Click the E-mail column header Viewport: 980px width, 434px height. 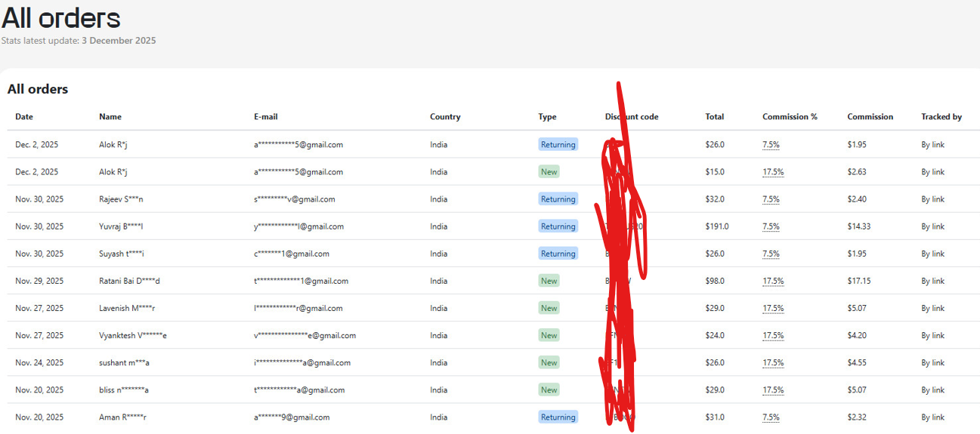coord(266,117)
